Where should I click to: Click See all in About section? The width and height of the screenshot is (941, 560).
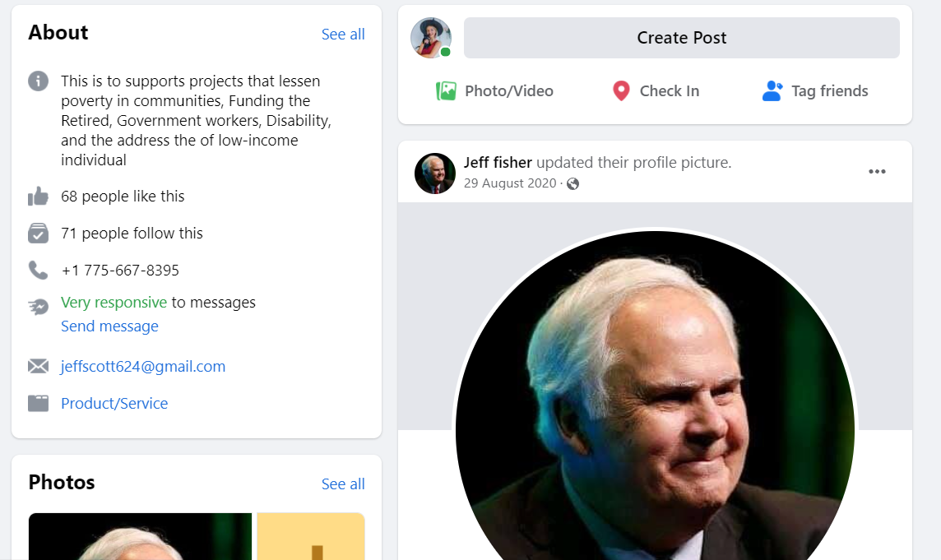pos(343,34)
